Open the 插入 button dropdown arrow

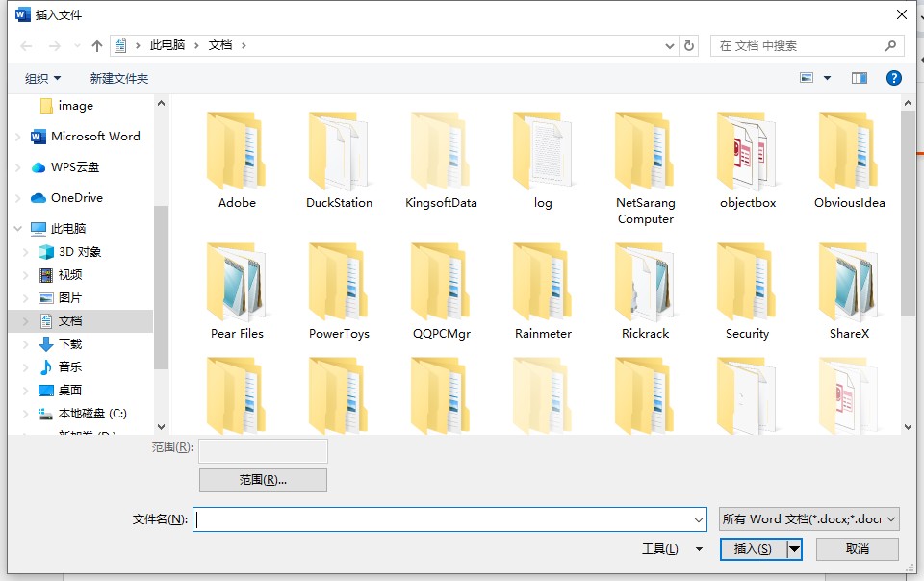[794, 549]
